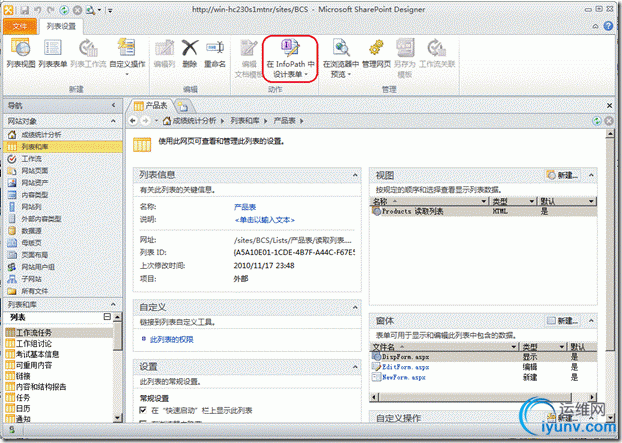622x443 pixels.
Task: Select 网站用户组 in navigation pane
Action: [38, 267]
